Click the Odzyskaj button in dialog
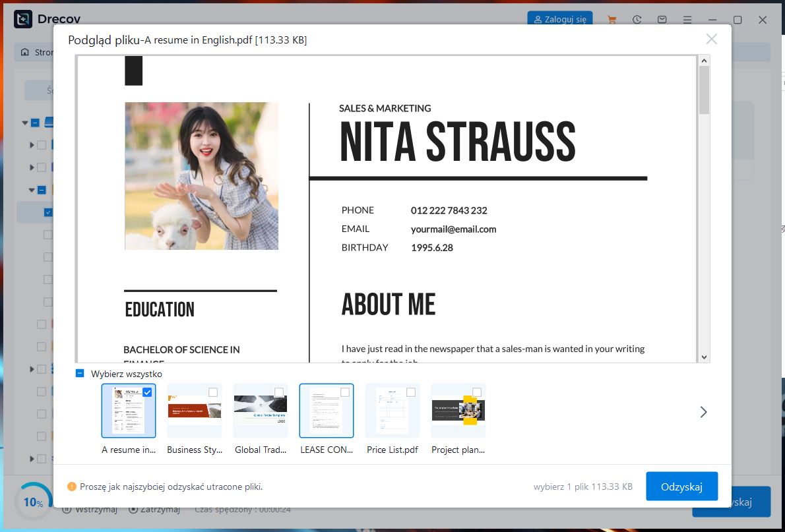The height and width of the screenshot is (532, 785). [681, 487]
